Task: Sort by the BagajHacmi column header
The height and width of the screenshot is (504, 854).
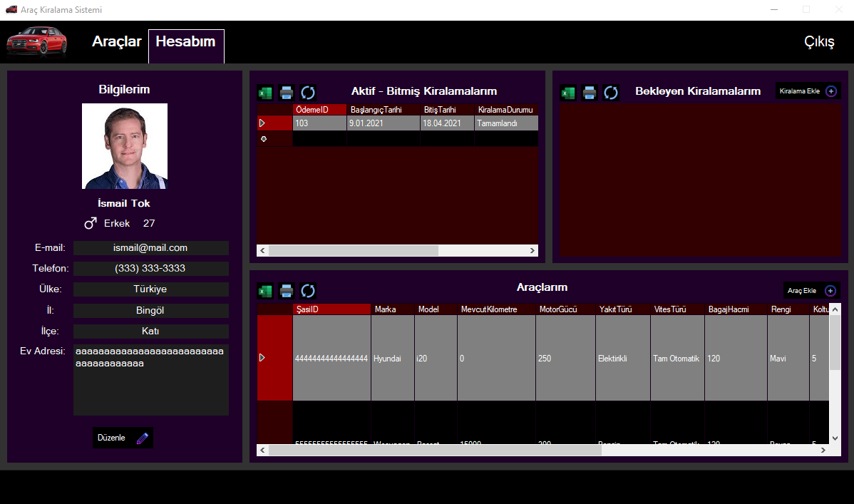Action: pos(736,309)
